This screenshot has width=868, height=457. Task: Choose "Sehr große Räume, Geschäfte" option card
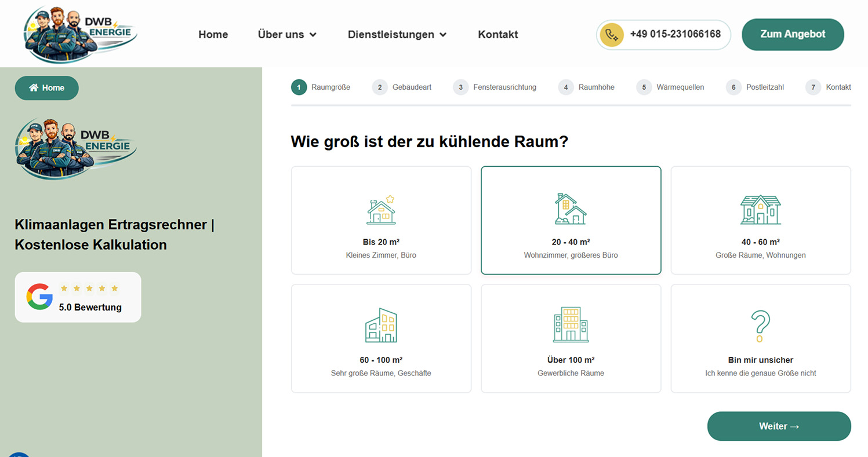click(381, 338)
